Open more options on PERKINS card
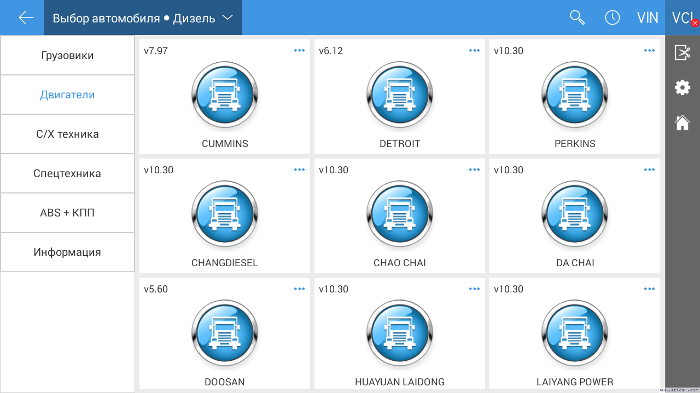Image resolution: width=700 pixels, height=393 pixels. pyautogui.click(x=649, y=50)
